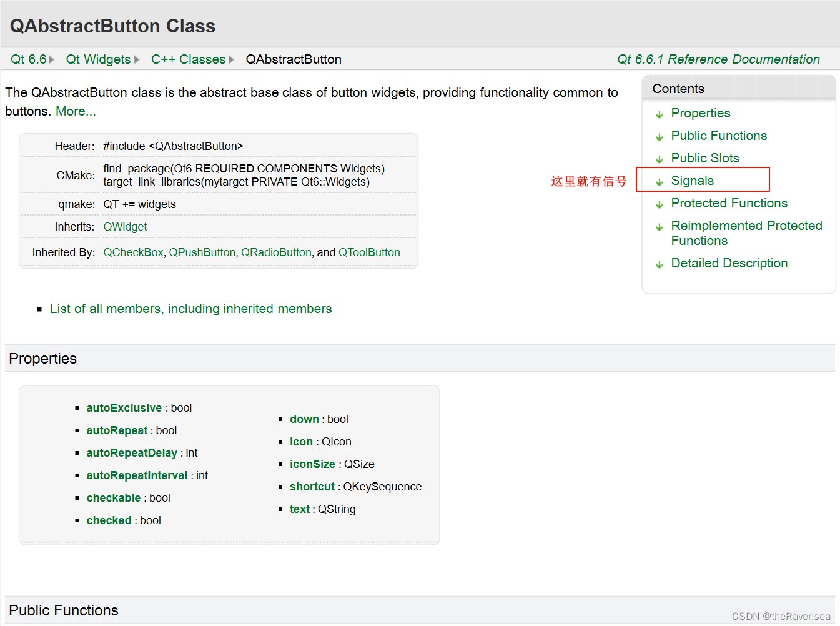This screenshot has height=626, width=840.
Task: Open the C++ Classes breadcrumb
Action: click(188, 59)
